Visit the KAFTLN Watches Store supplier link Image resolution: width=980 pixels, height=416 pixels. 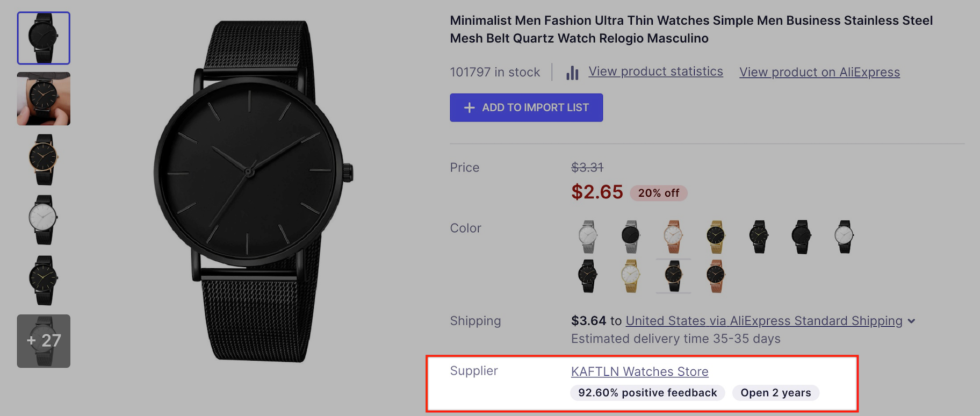point(639,371)
